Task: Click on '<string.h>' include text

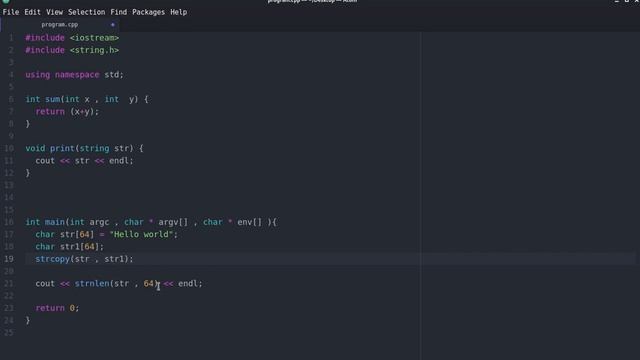Action: pyautogui.click(x=94, y=50)
